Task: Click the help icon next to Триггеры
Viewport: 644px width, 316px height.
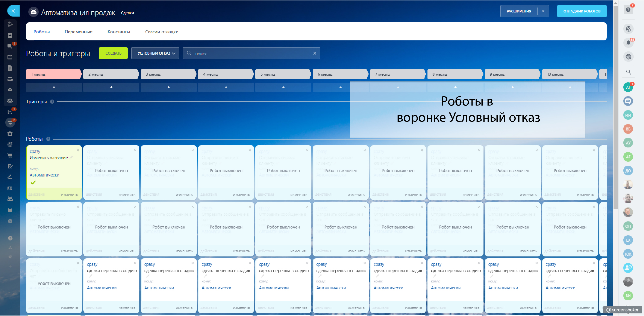Action: click(52, 102)
